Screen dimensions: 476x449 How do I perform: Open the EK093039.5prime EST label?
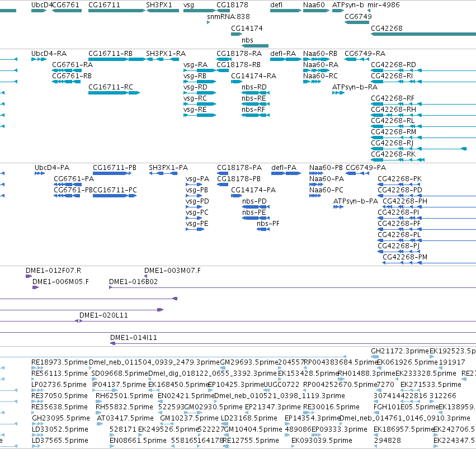pos(322,441)
